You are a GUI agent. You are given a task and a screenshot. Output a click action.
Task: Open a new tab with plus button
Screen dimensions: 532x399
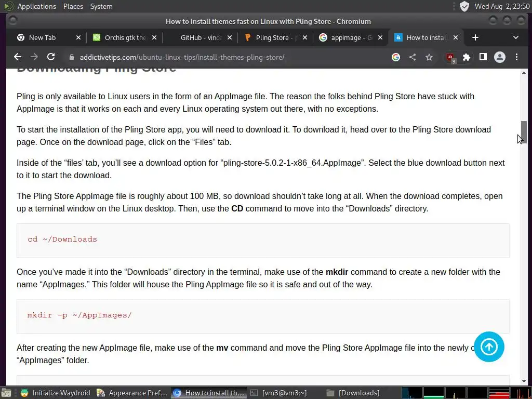(x=475, y=37)
